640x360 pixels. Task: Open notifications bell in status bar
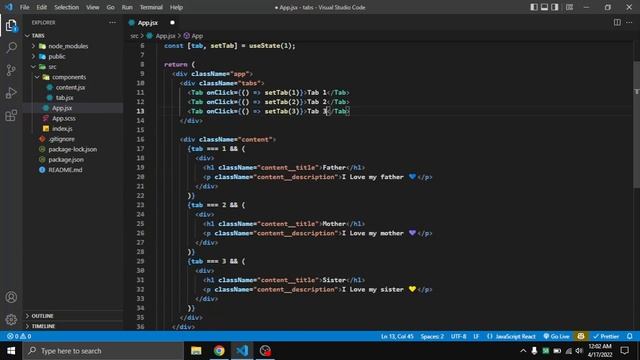click(x=630, y=336)
